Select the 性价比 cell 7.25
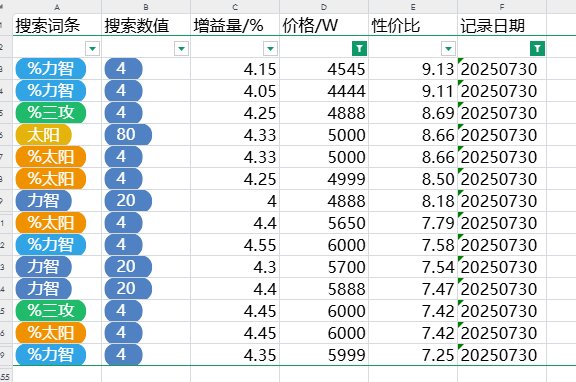The image size is (576, 382). tap(413, 355)
